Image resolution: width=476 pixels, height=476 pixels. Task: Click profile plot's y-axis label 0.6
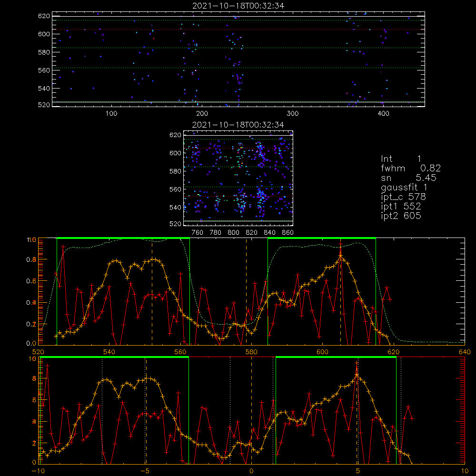click(31, 281)
